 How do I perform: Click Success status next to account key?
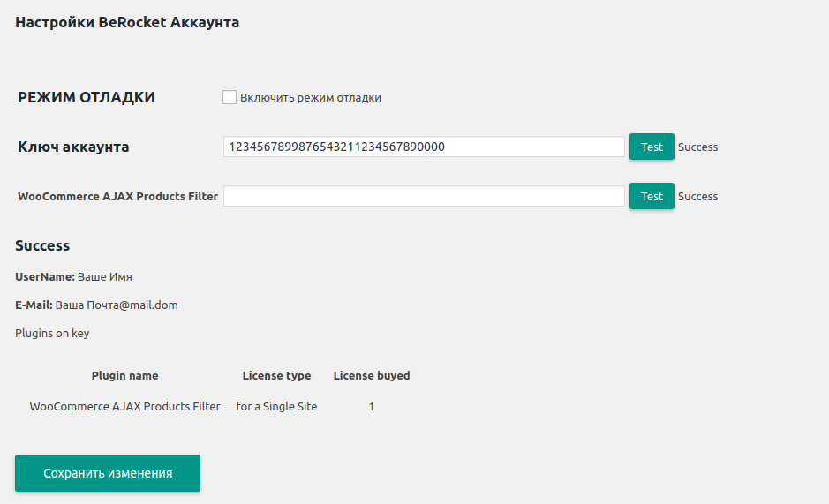(697, 147)
